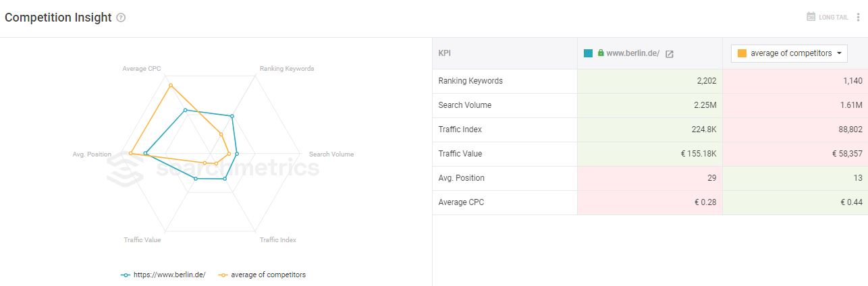This screenshot has height=286, width=868.
Task: Click the 1.61M search volume value
Action: click(851, 105)
